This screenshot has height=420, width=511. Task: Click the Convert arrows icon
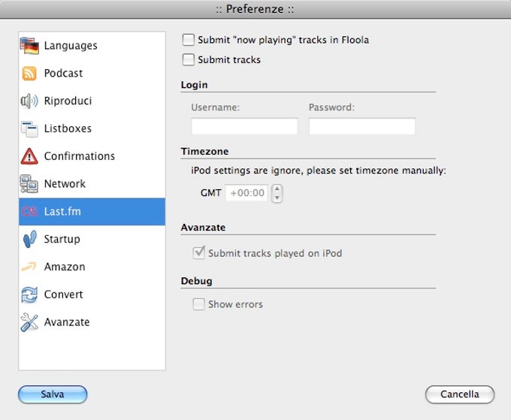coord(29,295)
